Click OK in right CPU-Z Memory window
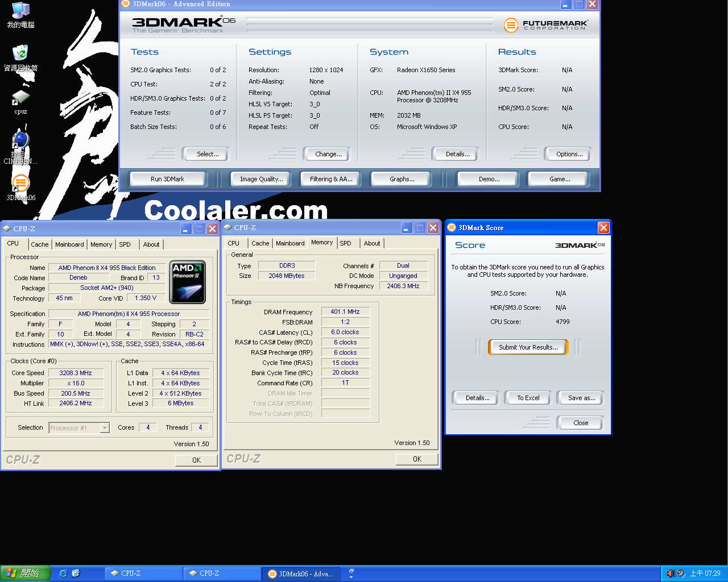 point(417,459)
